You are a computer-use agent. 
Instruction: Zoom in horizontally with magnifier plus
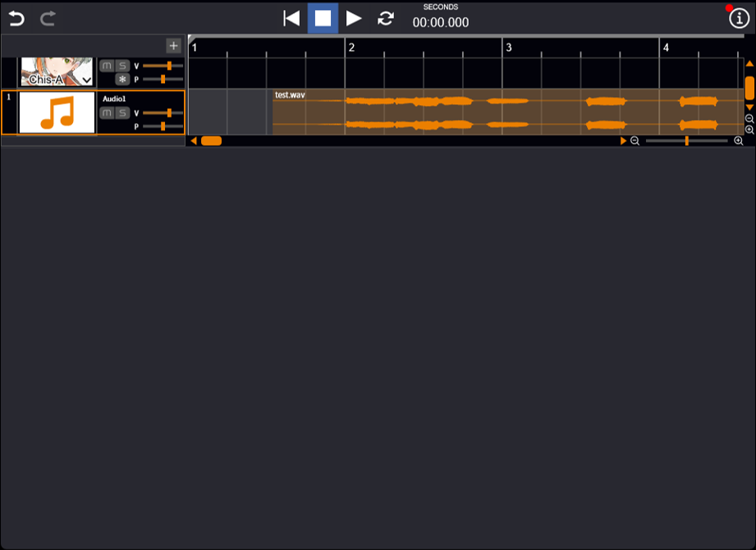pyautogui.click(x=739, y=140)
